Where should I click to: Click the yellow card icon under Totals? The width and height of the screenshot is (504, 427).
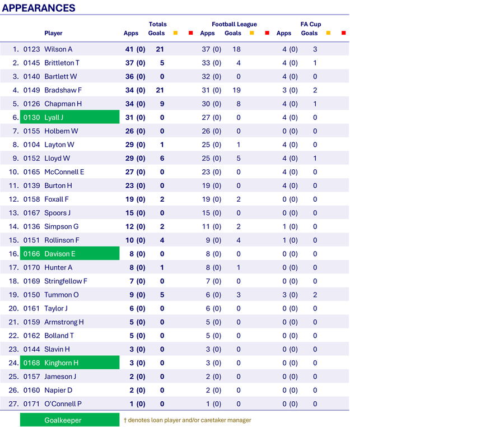pyautogui.click(x=175, y=33)
